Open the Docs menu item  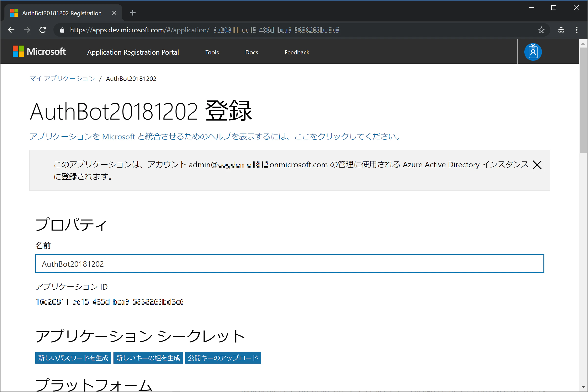(252, 52)
